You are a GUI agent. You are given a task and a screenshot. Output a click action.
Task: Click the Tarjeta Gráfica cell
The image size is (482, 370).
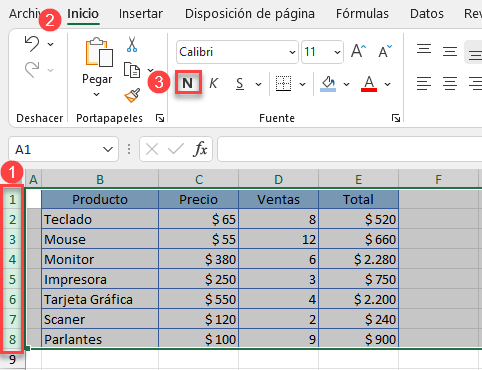[100, 299]
